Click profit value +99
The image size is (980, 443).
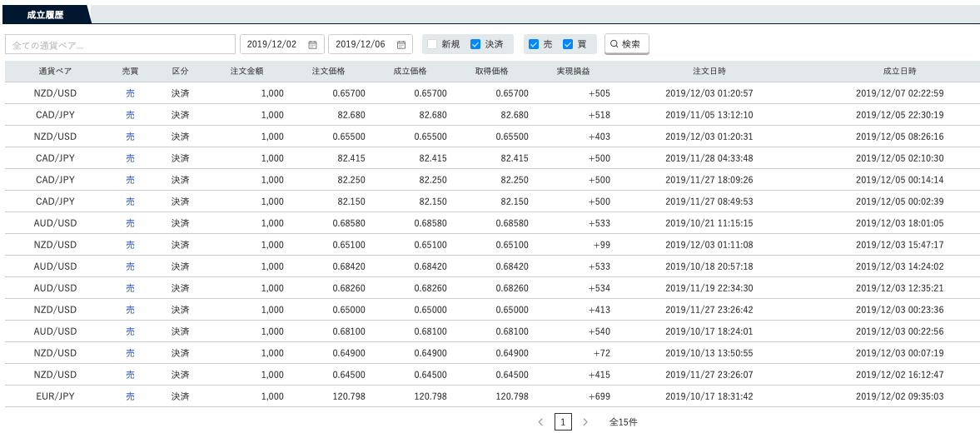(602, 245)
